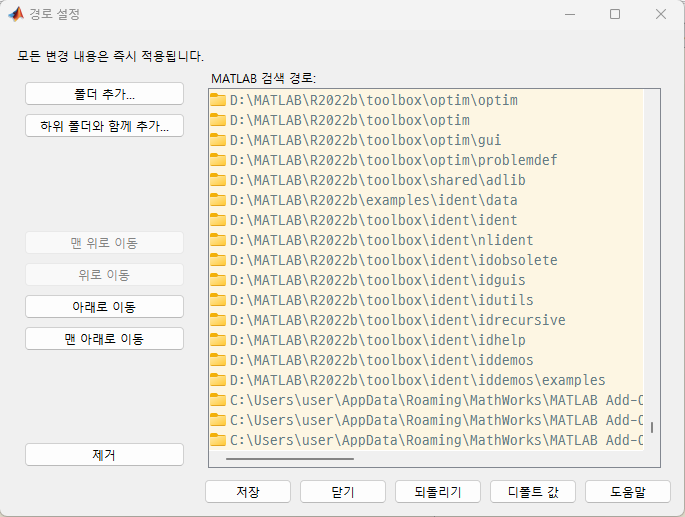Click horizontal scrollbar of path list

[x=290, y=459]
